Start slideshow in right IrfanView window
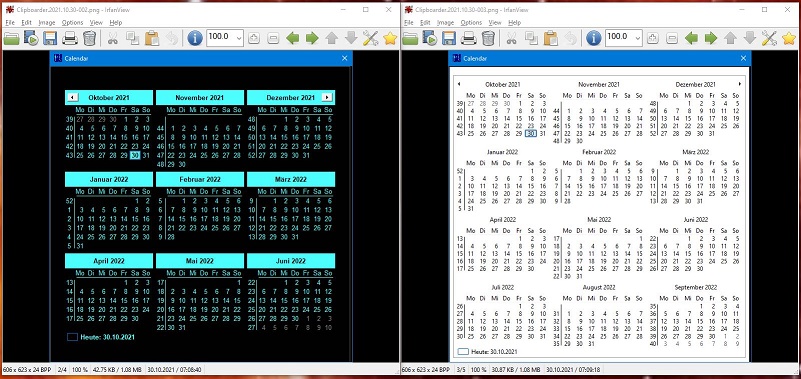 pyautogui.click(x=430, y=38)
